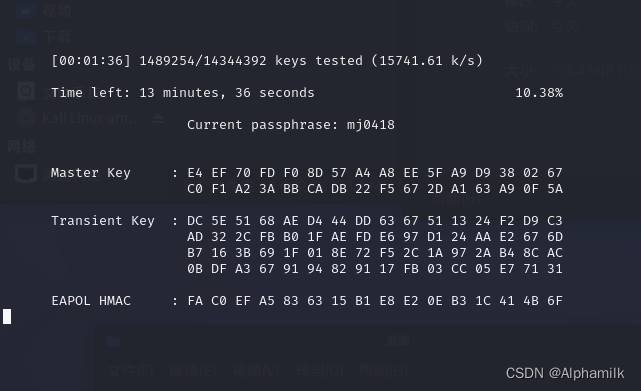The image size is (641, 391).
Task: Select the 视频 sidebar entry
Action: 57,11
